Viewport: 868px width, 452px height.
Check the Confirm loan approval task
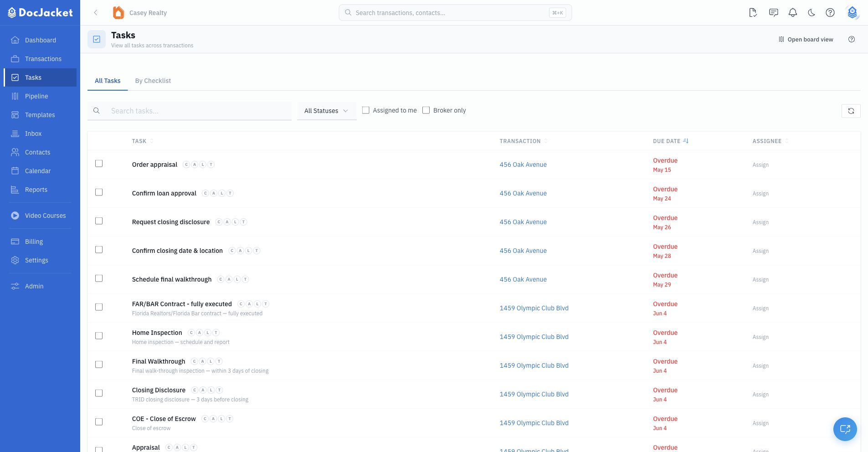point(99,192)
